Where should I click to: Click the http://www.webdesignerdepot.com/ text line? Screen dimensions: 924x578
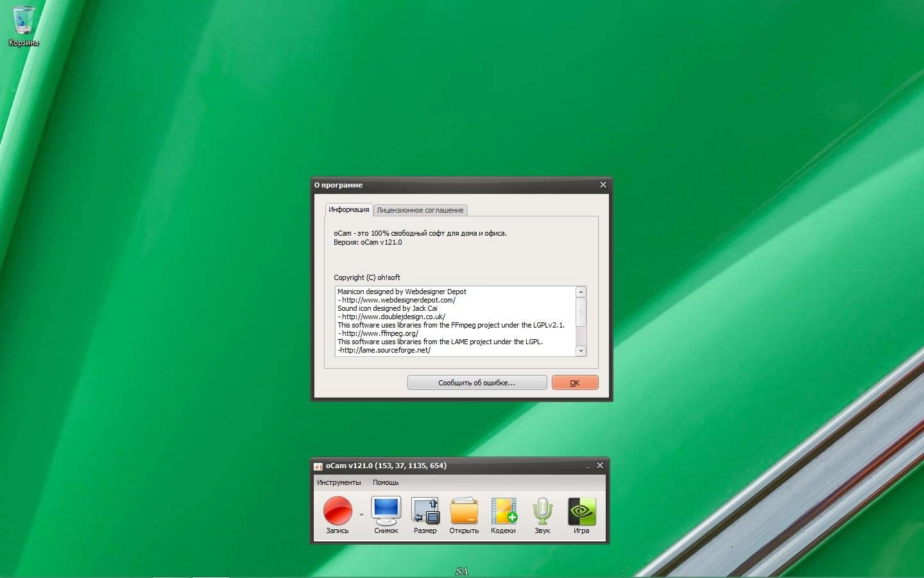pos(397,300)
